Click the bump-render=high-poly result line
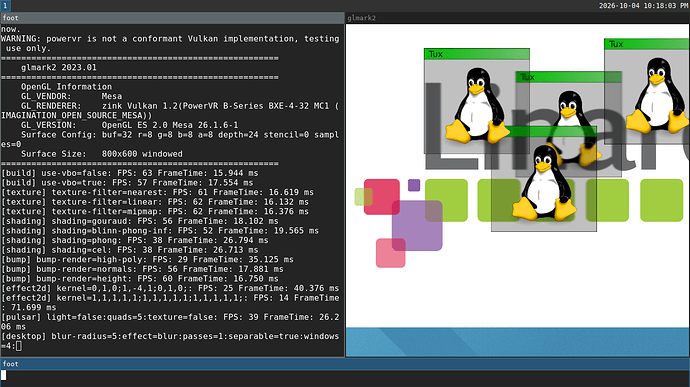This screenshot has height=387, width=690. point(147,259)
